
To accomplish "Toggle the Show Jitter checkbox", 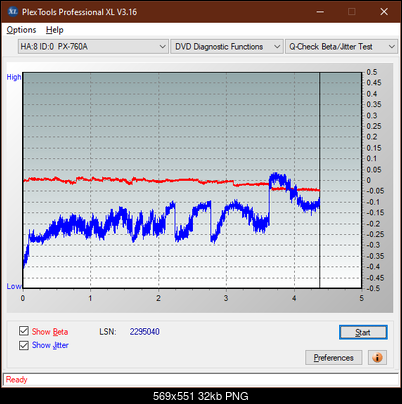I will [24, 345].
